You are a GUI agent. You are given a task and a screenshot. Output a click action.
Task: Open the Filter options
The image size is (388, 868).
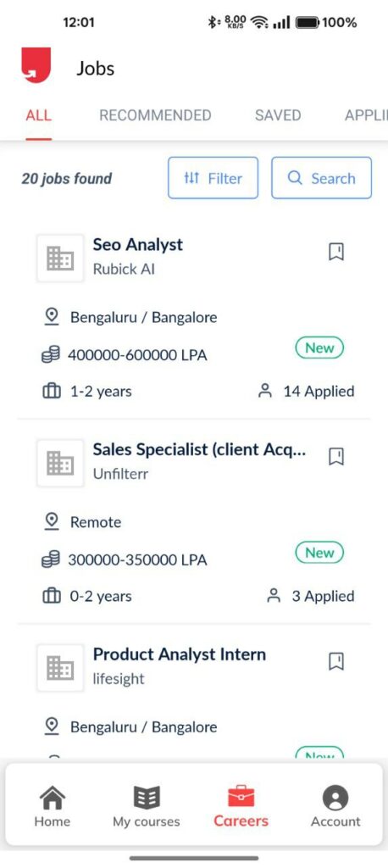pyautogui.click(x=213, y=178)
